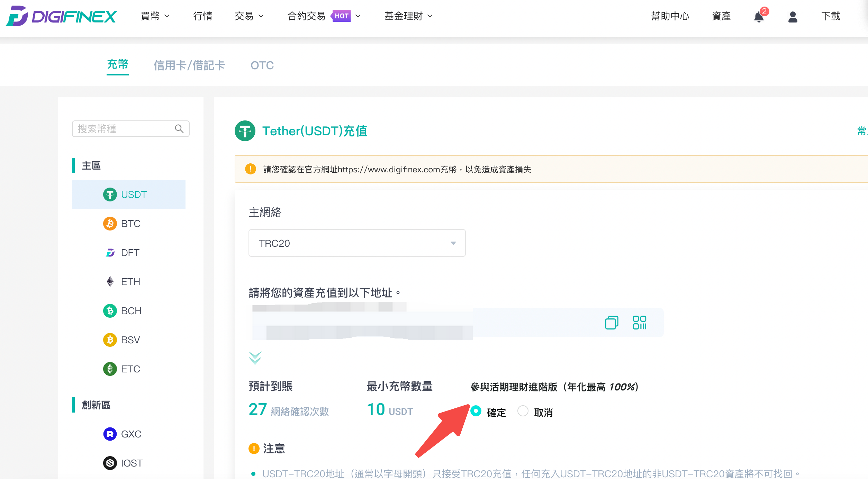868x479 pixels.
Task: Expand the 交易 menu
Action: [249, 16]
